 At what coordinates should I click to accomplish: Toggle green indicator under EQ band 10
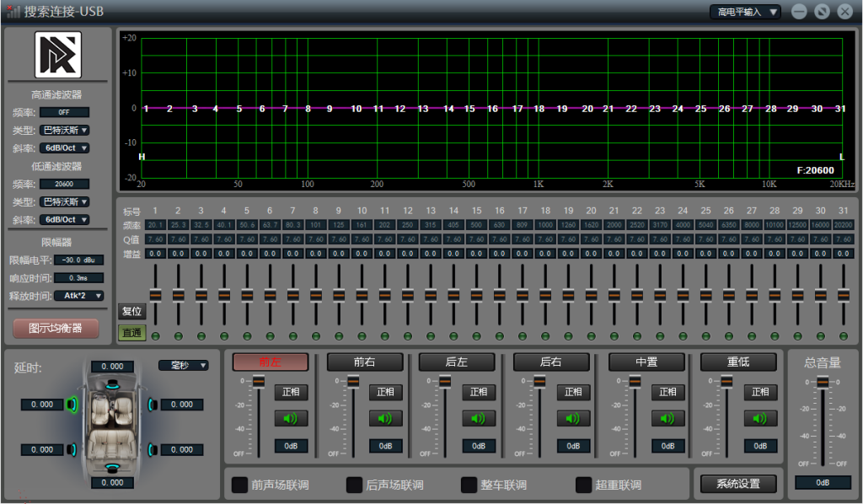(x=362, y=336)
